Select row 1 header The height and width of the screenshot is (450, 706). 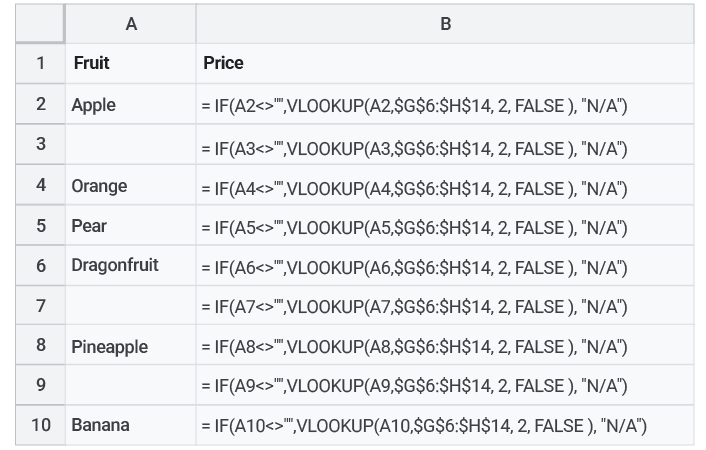41,64
